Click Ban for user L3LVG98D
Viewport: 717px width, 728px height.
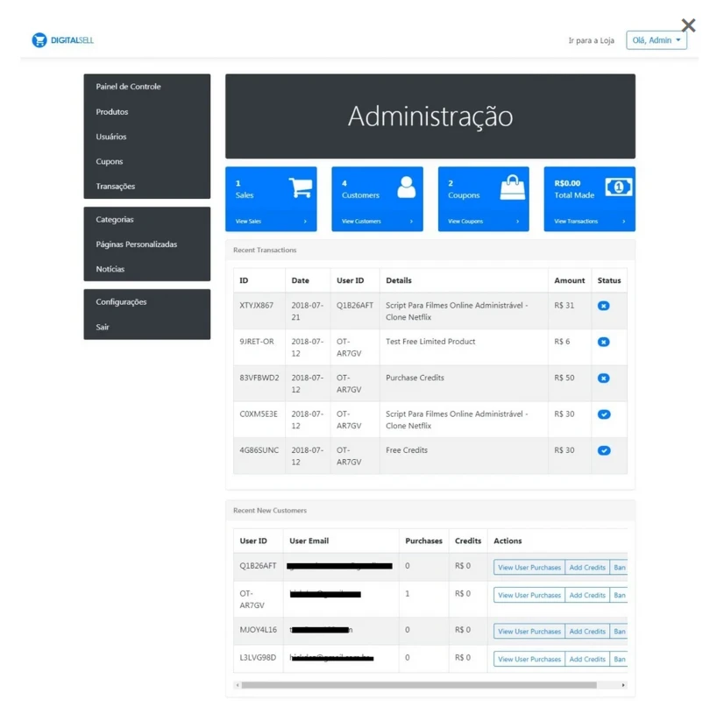pos(619,660)
